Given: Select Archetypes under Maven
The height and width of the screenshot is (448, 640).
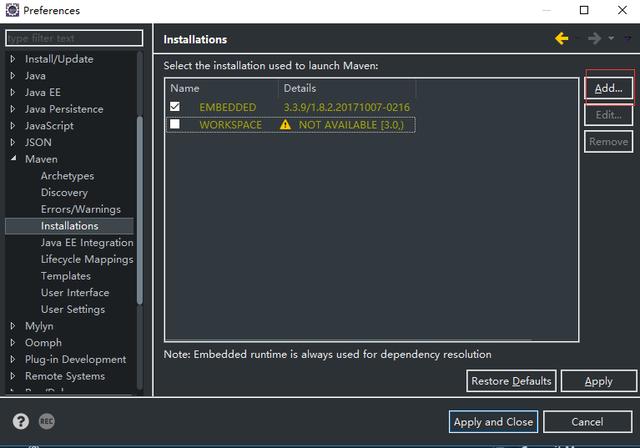Looking at the screenshot, I should 67,176.
